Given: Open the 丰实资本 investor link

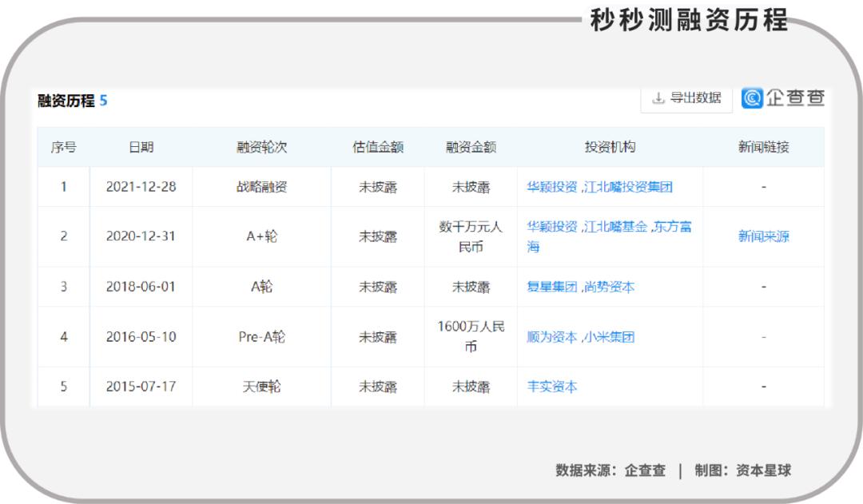Looking at the screenshot, I should (551, 387).
